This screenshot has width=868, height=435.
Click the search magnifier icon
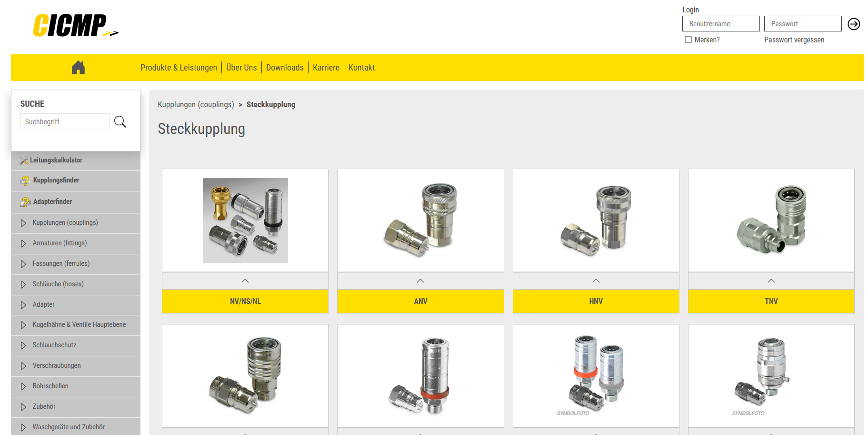pos(120,122)
